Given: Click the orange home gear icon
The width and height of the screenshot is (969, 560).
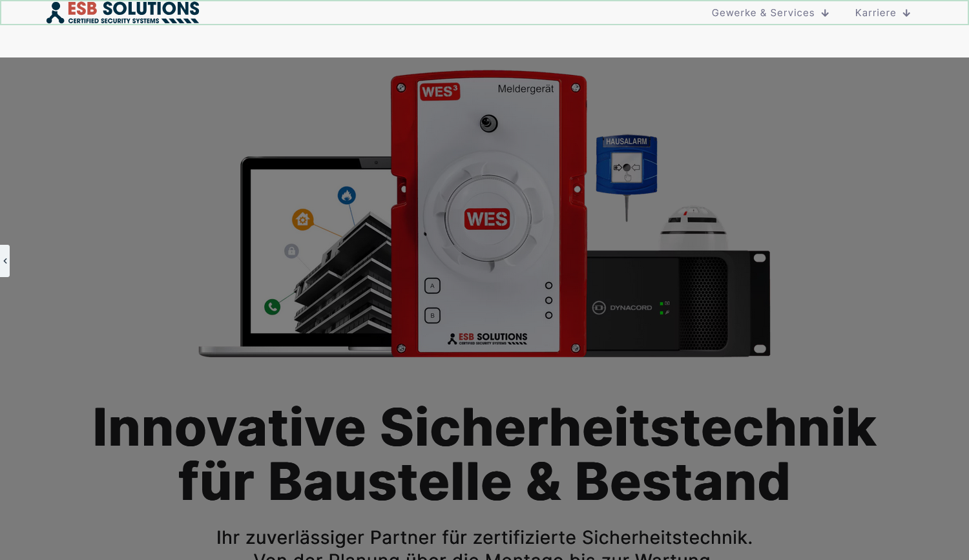Looking at the screenshot, I should 302,220.
